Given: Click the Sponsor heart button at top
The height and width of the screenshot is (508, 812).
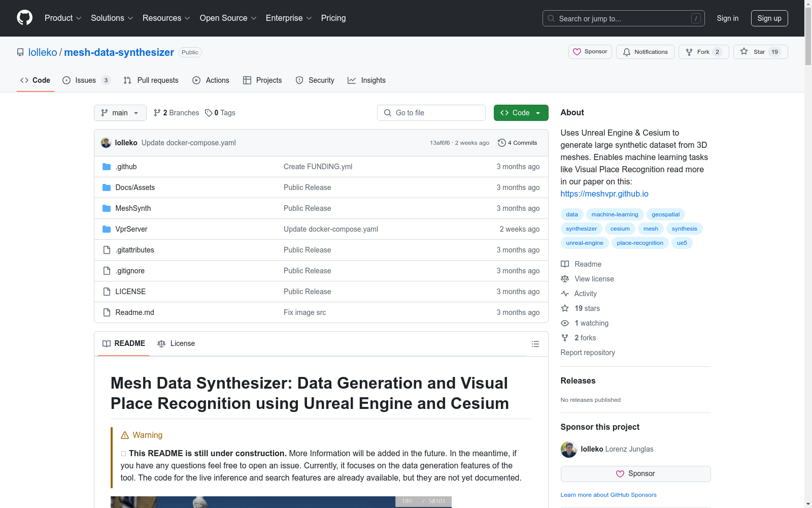Looking at the screenshot, I should coord(590,52).
